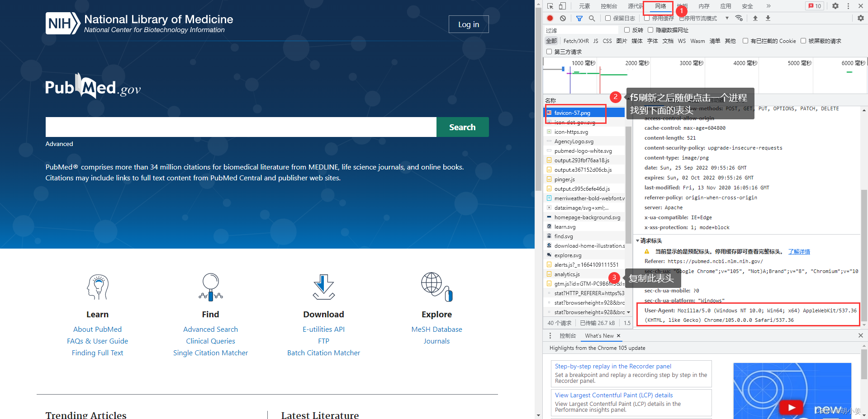Toggle the device toolbar icon

click(562, 6)
